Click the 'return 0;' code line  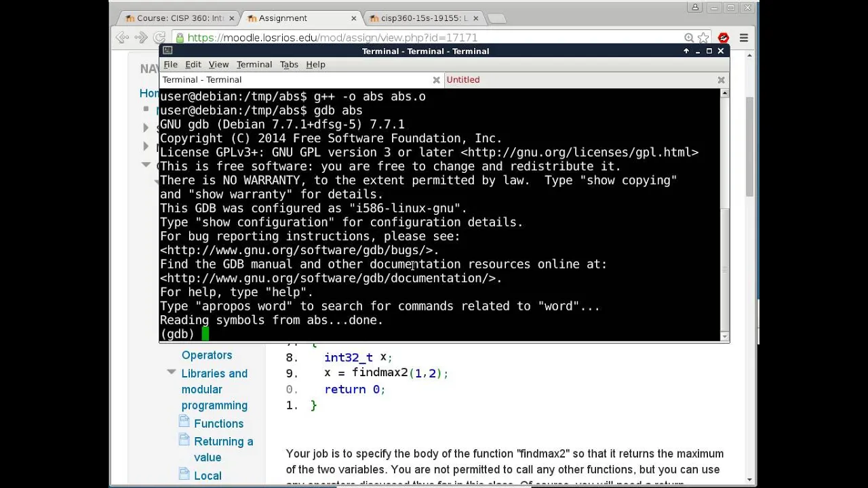(355, 390)
